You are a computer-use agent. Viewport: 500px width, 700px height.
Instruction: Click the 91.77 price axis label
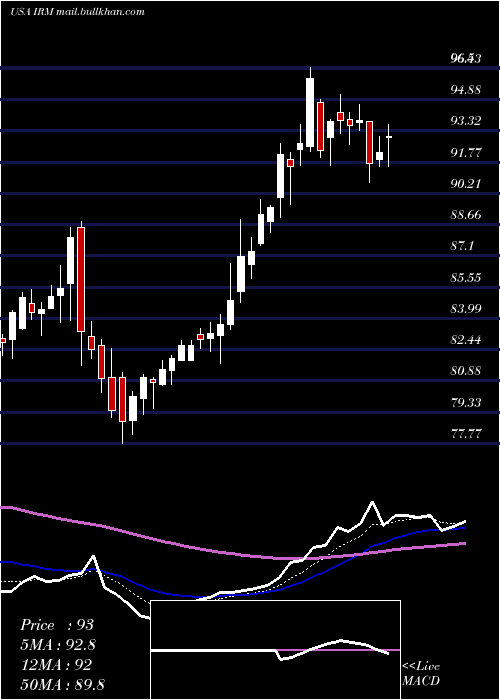pyautogui.click(x=466, y=152)
